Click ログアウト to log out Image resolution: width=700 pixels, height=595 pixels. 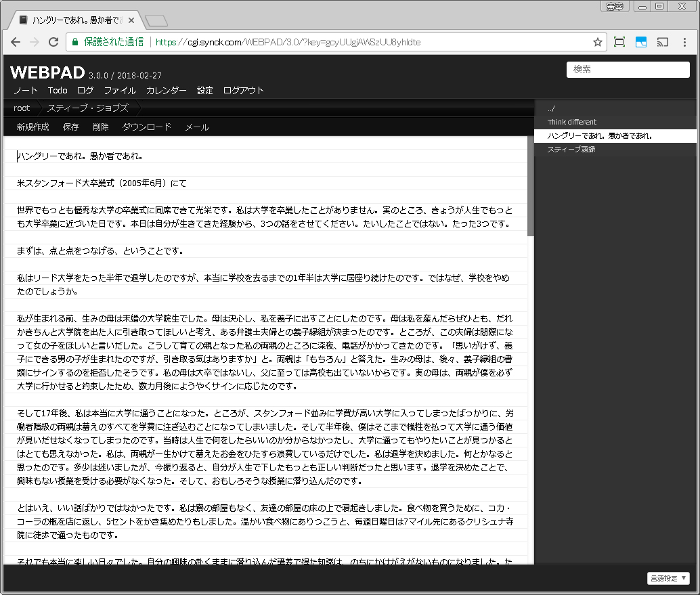[x=243, y=90]
